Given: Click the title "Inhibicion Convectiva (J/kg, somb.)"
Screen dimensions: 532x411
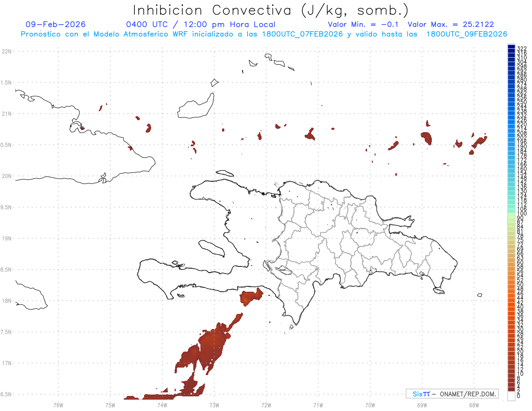Looking at the screenshot, I should tap(271, 10).
